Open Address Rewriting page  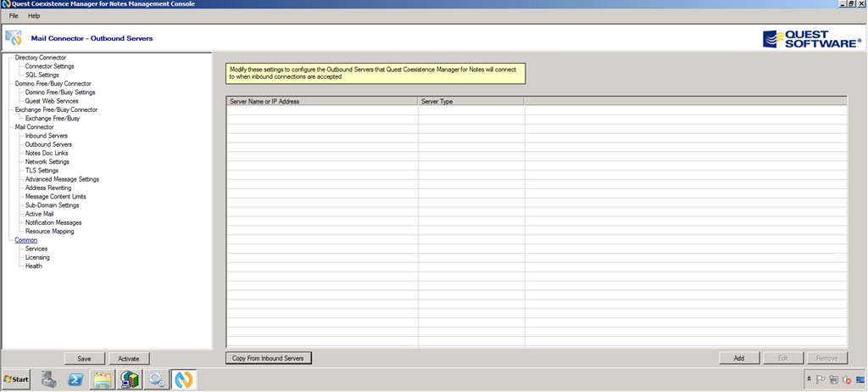pyautogui.click(x=48, y=188)
